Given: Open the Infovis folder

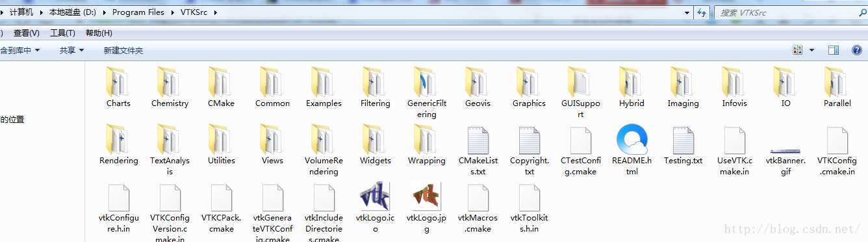Looking at the screenshot, I should click(x=734, y=87).
